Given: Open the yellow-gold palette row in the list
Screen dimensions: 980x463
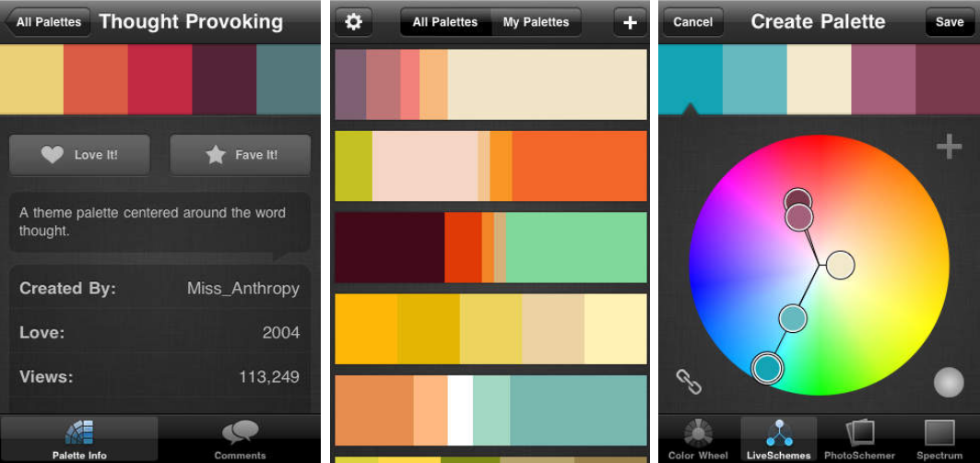Looking at the screenshot, I should click(x=490, y=329).
